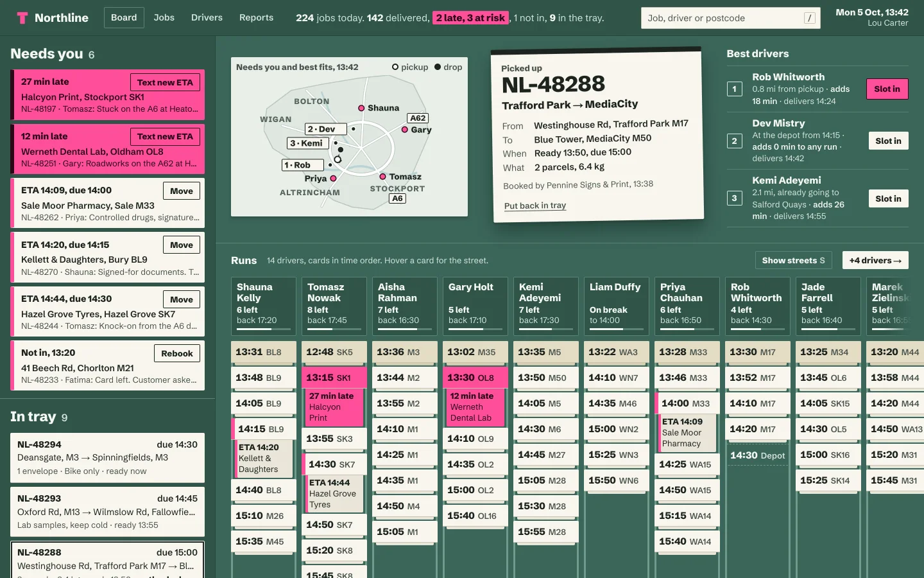Select the '3 · Kemi' map label
The height and width of the screenshot is (578, 924).
click(x=308, y=143)
